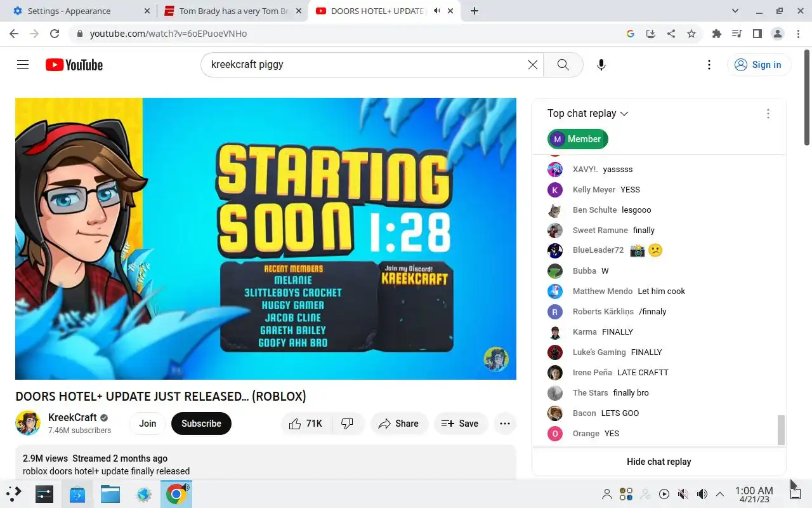Open the KreekCraft channel name link
The width and height of the screenshot is (812, 508).
click(x=72, y=417)
